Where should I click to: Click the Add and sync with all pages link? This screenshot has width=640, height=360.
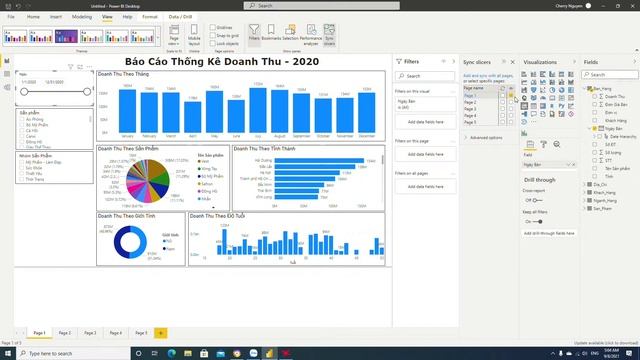[x=488, y=76]
